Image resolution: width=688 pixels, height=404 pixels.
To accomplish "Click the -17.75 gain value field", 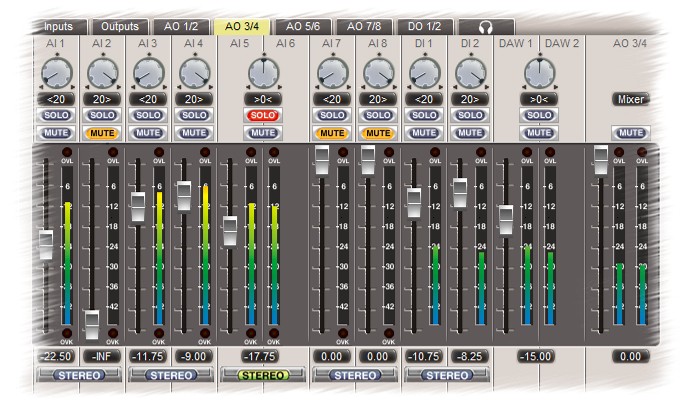I will coord(261,356).
